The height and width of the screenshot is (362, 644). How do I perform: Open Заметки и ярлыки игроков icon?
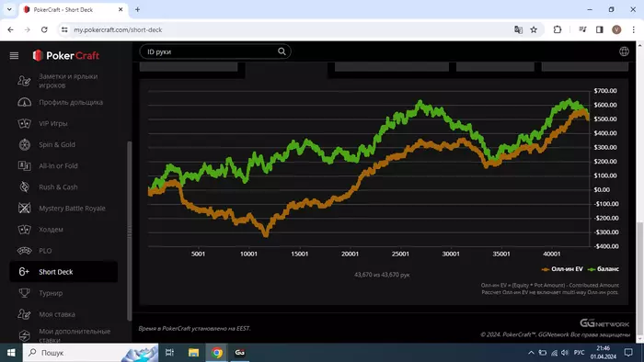[x=24, y=81]
